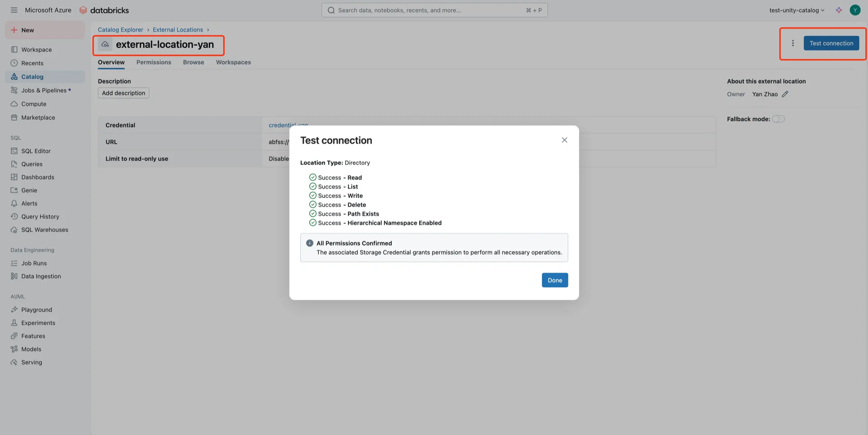Click the Catalog sidebar icon
This screenshot has width=868, height=435.
[x=14, y=77]
